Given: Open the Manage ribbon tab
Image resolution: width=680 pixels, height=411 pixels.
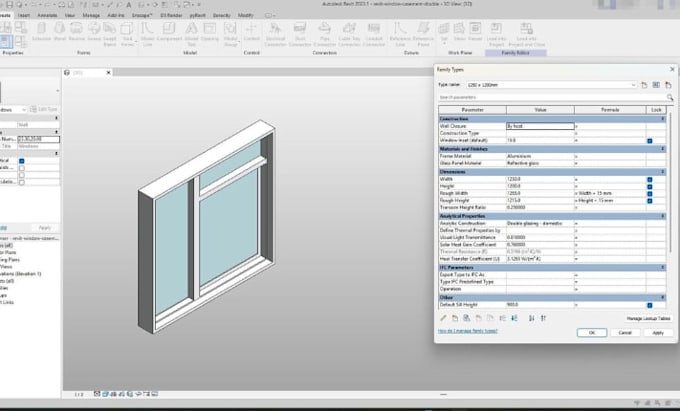Looking at the screenshot, I should coord(91,15).
